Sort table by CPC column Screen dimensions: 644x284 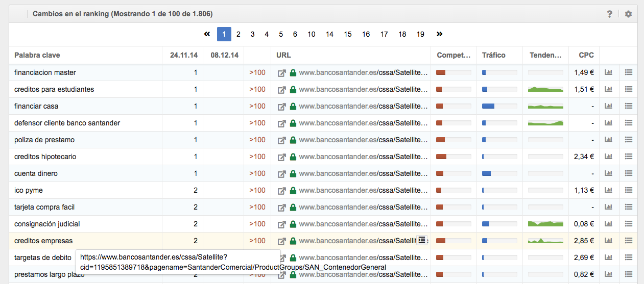click(586, 55)
